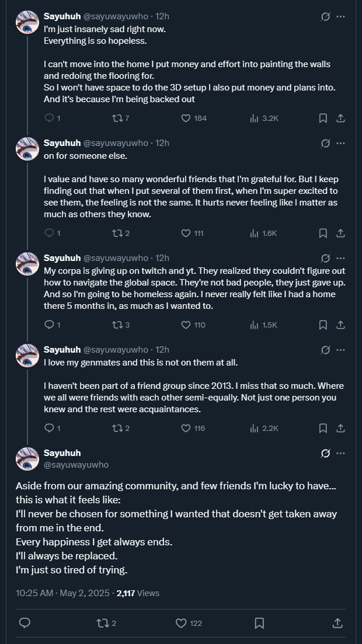362x644 pixels.
Task: Reply to the first "insanely sad" tweet
Action: 49,118
